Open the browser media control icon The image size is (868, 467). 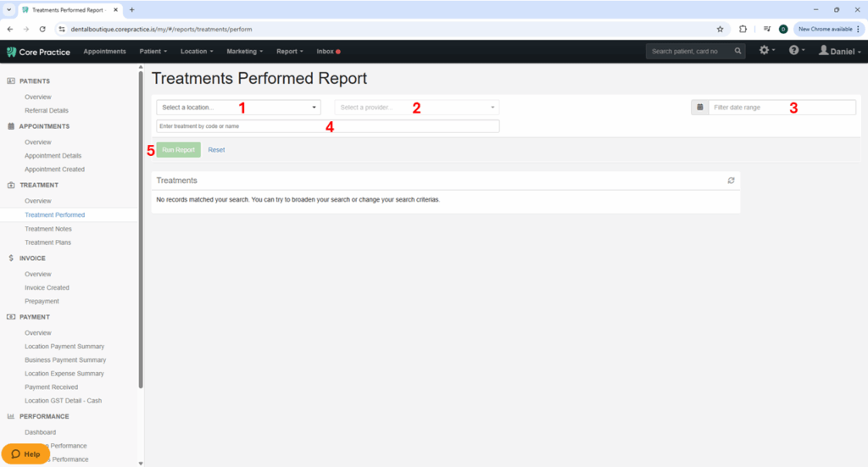coord(766,30)
